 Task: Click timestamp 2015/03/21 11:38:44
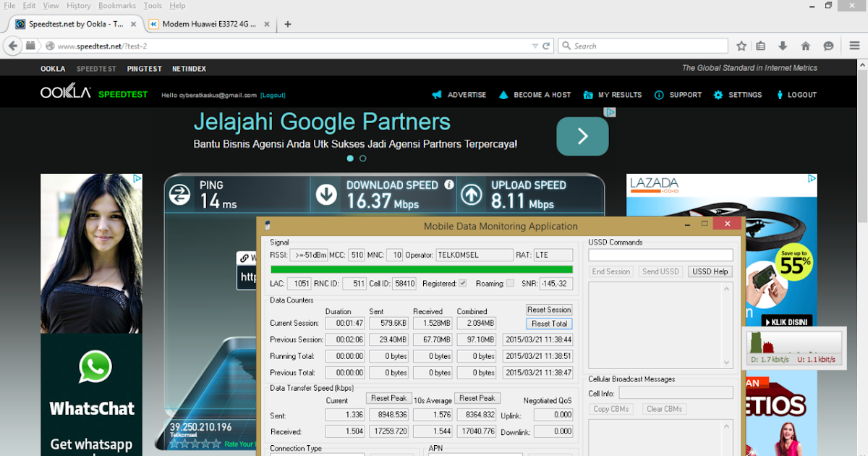click(537, 339)
